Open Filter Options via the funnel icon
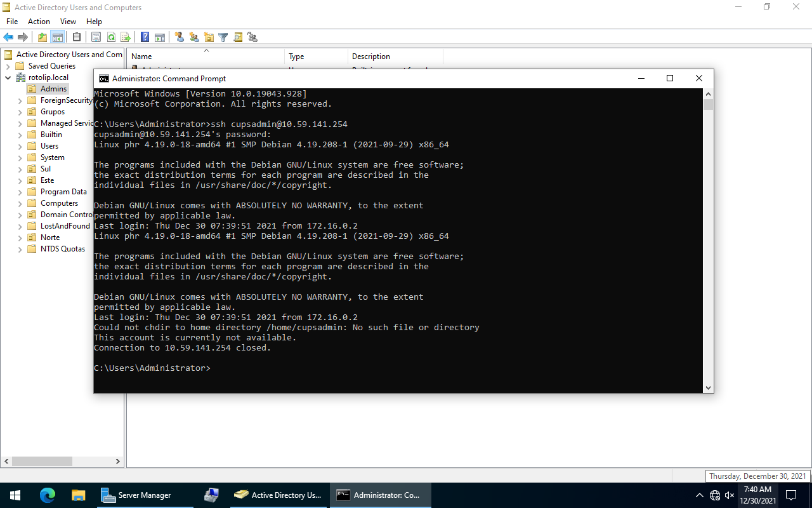Screen dimensions: 812x508 (x=223, y=37)
